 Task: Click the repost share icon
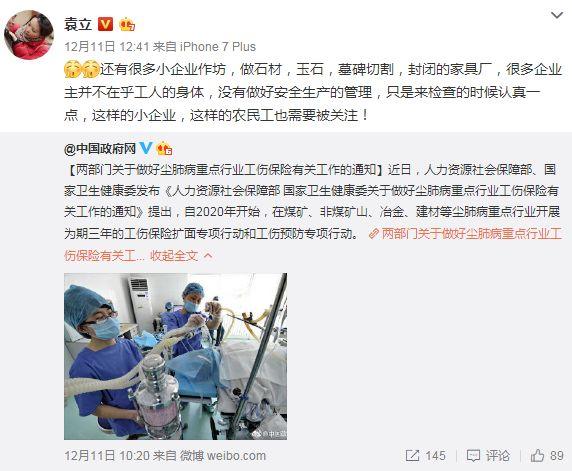point(412,455)
